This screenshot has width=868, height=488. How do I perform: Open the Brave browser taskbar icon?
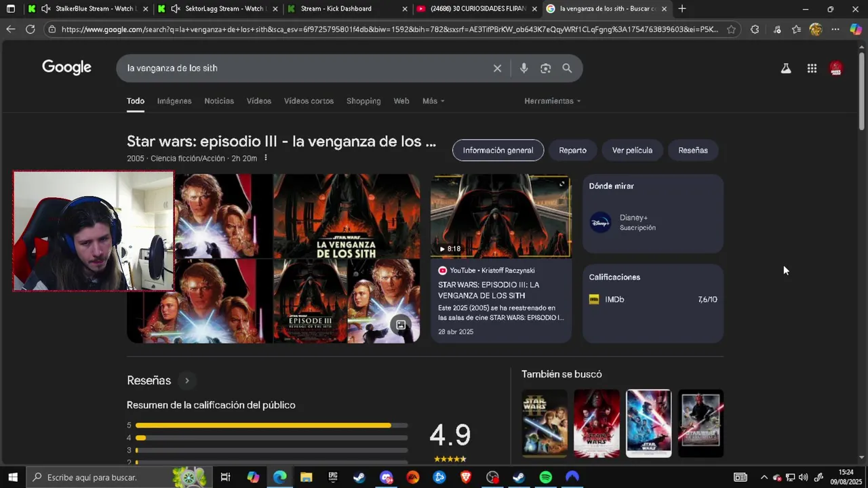click(x=466, y=477)
